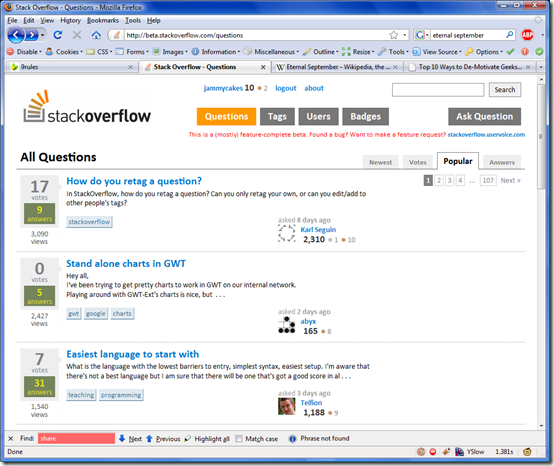Open the Adblock Plus ABP icon

[x=527, y=35]
